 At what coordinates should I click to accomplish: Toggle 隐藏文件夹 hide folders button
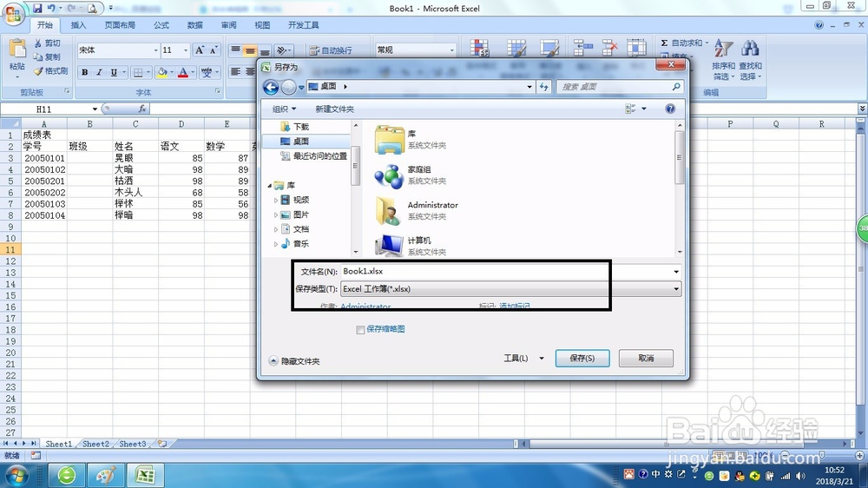click(294, 361)
